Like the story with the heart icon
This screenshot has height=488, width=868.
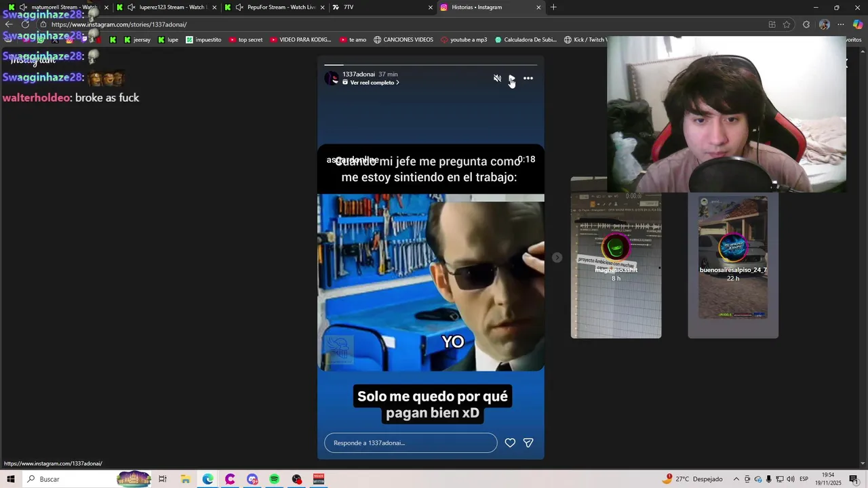[x=510, y=443]
